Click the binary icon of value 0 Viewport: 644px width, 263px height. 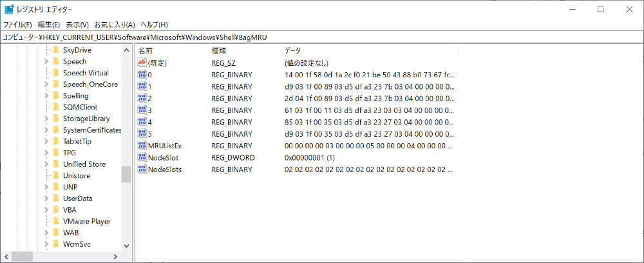click(x=142, y=75)
